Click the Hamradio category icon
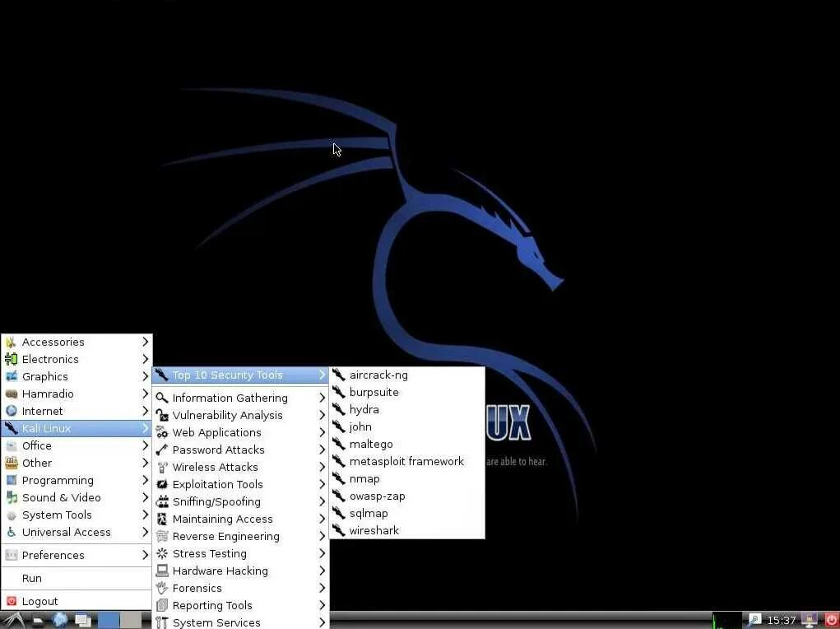This screenshot has height=629, width=840. pyautogui.click(x=12, y=394)
